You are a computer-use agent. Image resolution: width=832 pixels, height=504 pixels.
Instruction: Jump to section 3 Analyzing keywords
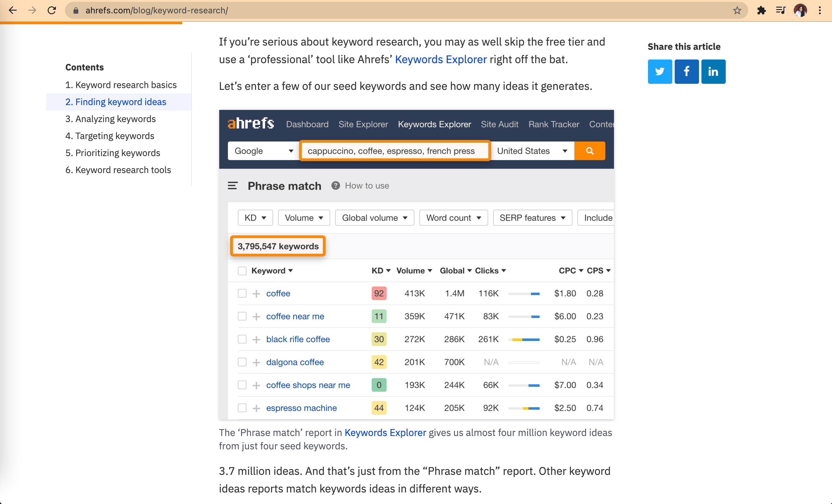(111, 119)
